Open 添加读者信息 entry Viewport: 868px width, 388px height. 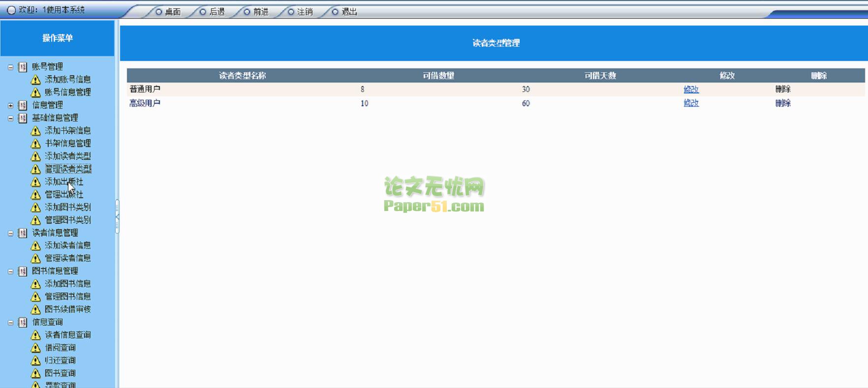(68, 245)
